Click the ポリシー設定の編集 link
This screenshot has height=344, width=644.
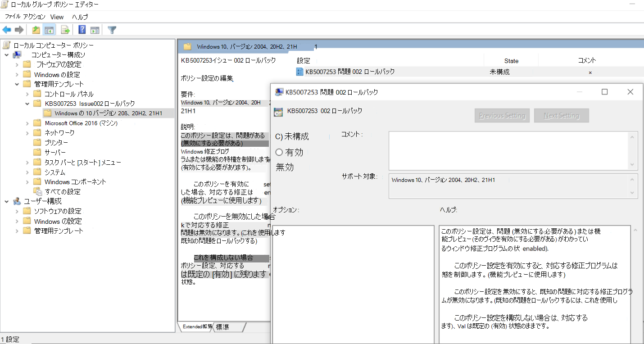click(207, 78)
